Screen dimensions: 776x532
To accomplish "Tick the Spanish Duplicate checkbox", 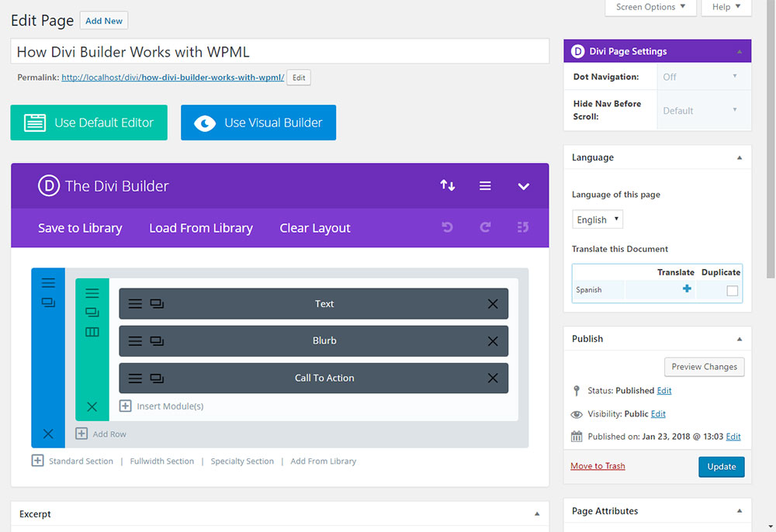I will (732, 291).
